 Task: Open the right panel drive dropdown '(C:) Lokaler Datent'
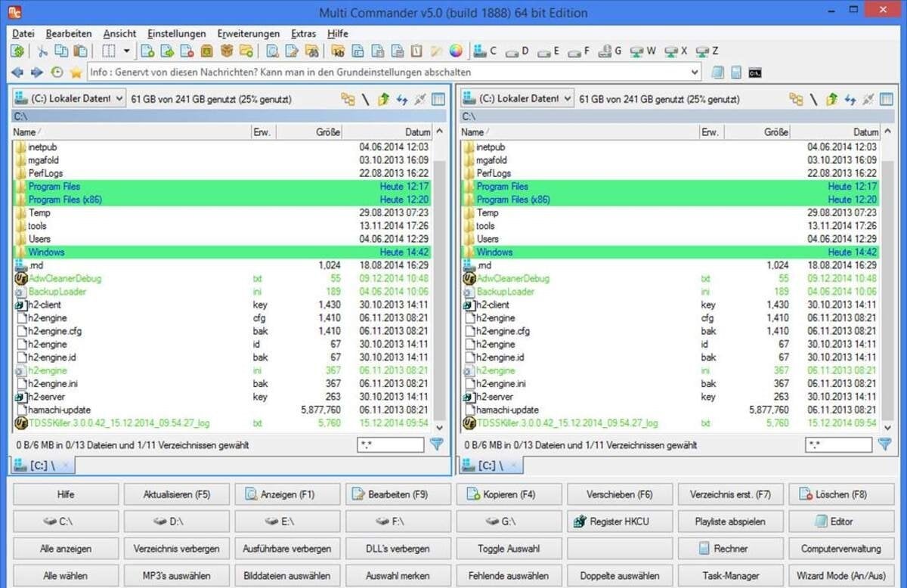click(518, 98)
